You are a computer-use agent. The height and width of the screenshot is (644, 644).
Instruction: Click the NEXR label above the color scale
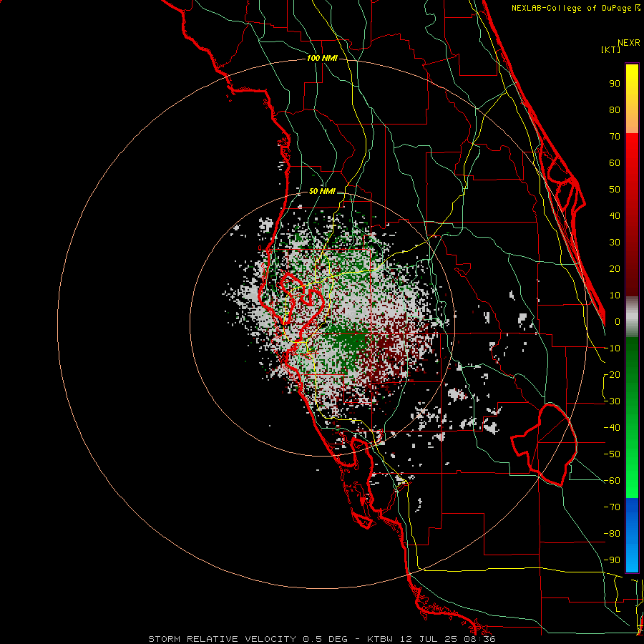[628, 43]
